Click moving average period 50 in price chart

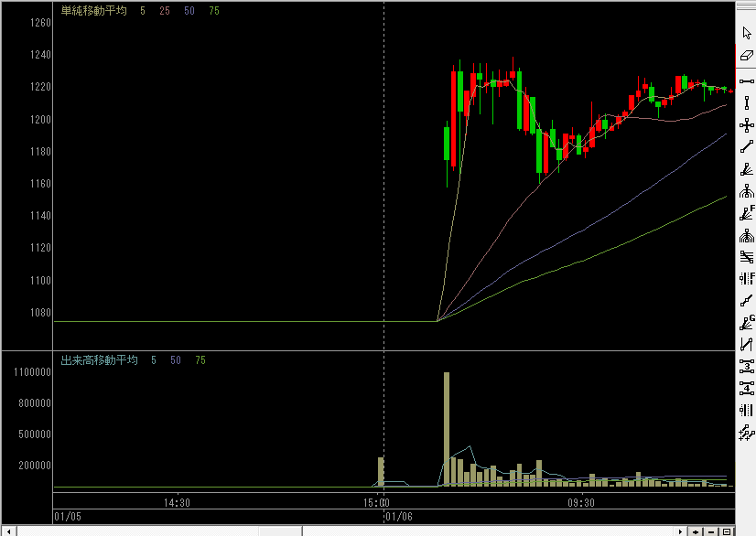(x=189, y=11)
